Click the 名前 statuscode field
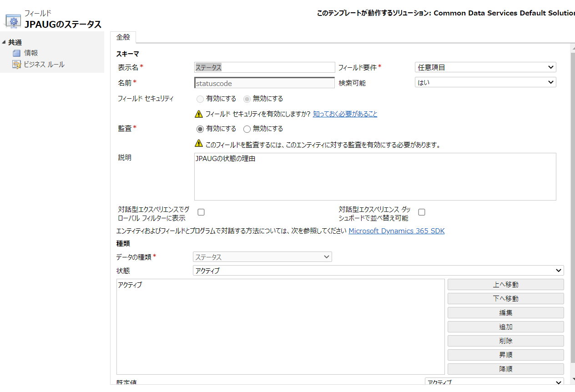 tap(264, 83)
